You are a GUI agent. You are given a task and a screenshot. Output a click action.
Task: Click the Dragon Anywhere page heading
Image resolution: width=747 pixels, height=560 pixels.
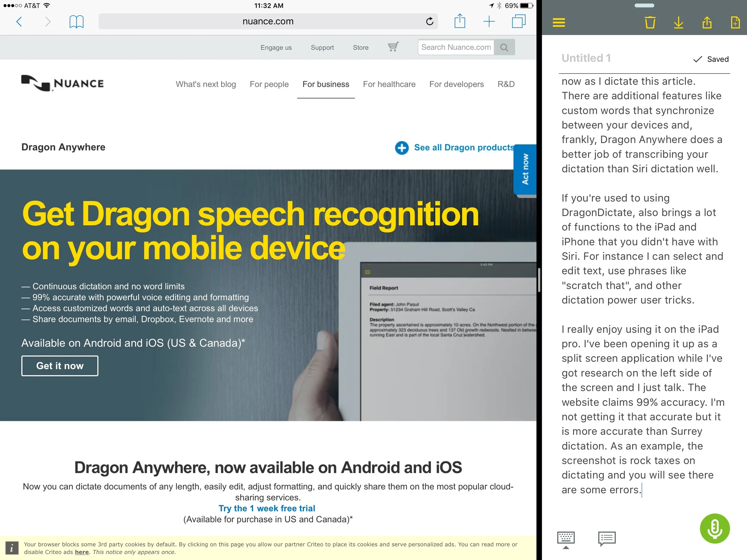click(63, 147)
